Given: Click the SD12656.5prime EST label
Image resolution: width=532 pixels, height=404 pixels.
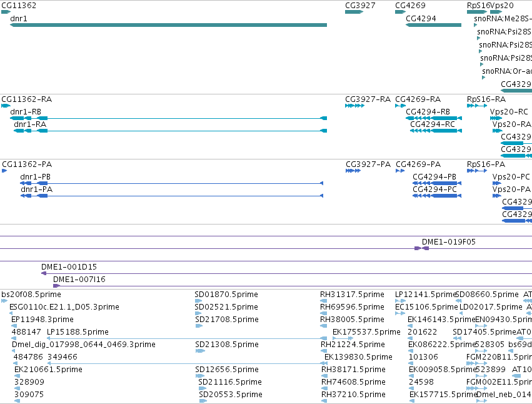Looking at the screenshot, I should coord(227,370).
